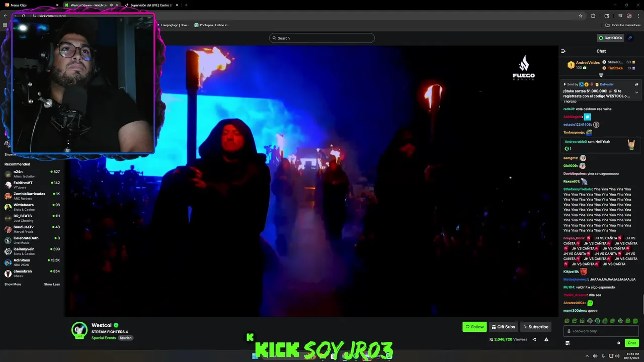Open the Chrome profile avatar
The height and width of the screenshot is (362, 644).
pos(629,16)
